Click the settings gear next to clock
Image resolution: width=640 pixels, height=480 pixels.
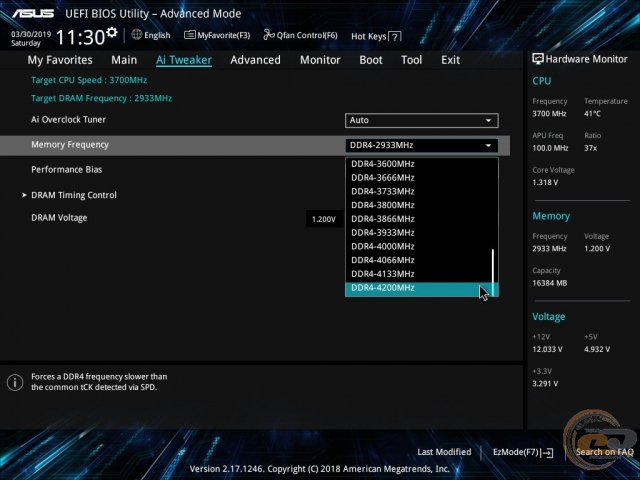coord(111,32)
